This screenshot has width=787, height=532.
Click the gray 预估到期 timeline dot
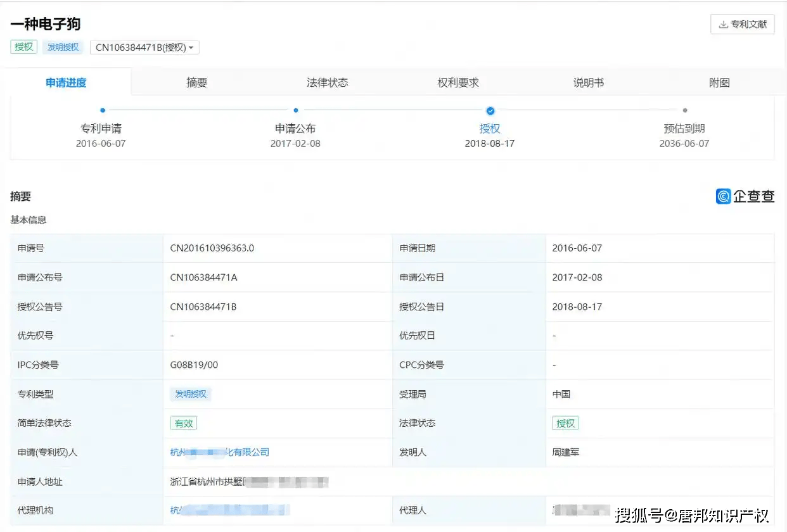click(684, 110)
